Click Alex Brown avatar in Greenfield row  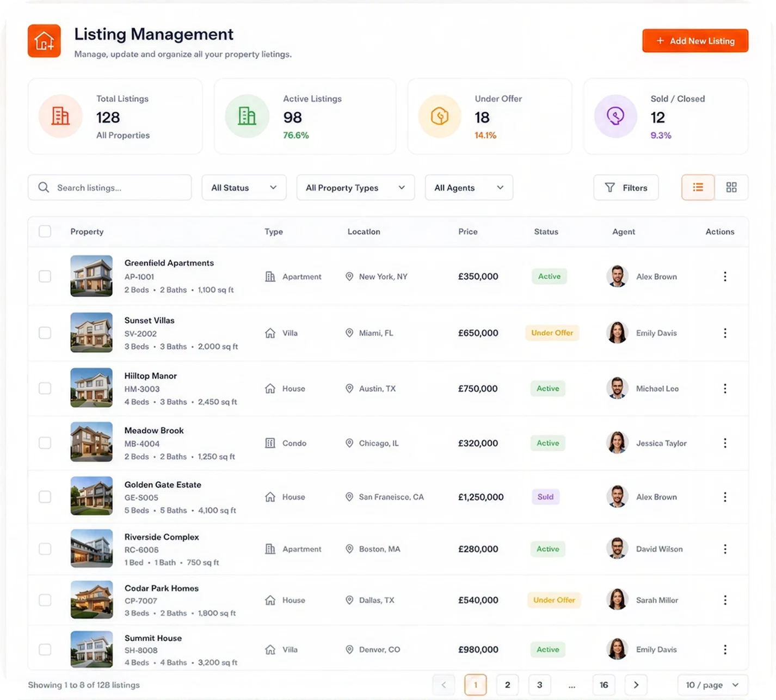[x=617, y=277]
